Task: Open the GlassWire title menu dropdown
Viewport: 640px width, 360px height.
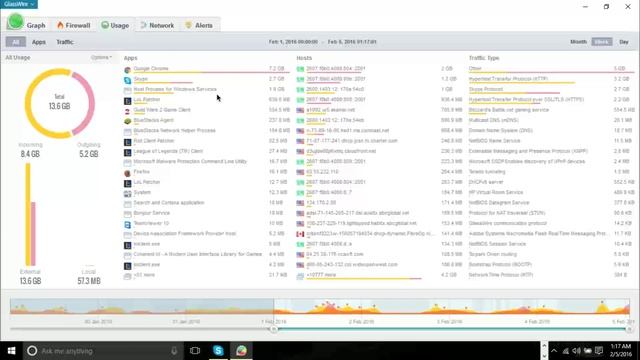Action: (19, 4)
